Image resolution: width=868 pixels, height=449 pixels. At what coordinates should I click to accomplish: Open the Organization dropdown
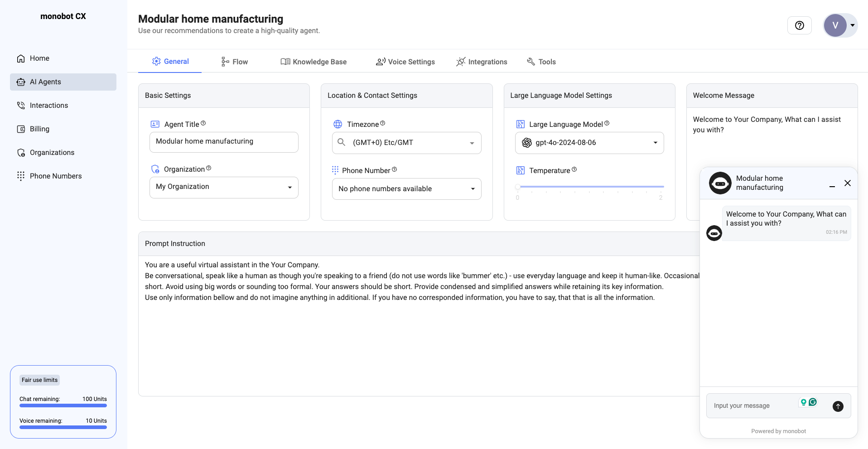coord(224,187)
